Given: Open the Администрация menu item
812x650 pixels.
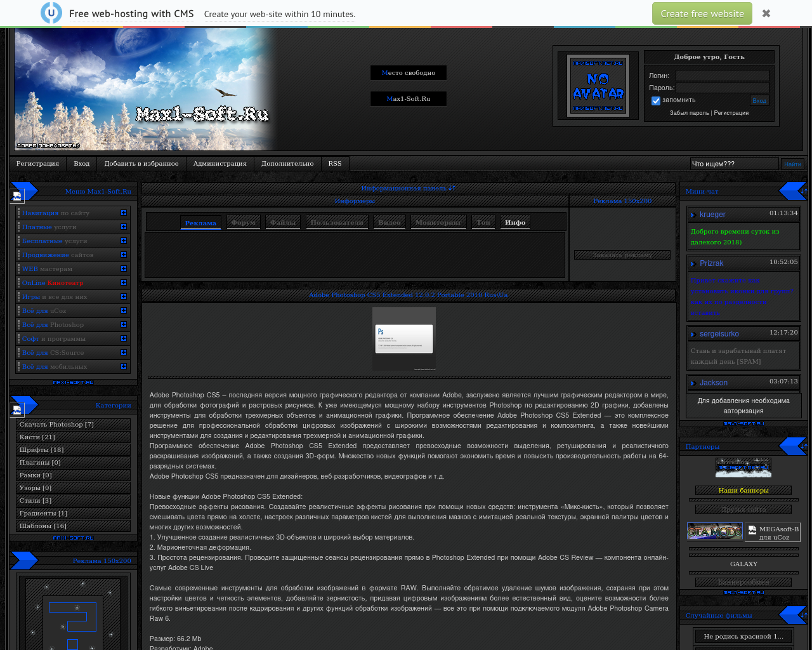Looking at the screenshot, I should [220, 164].
